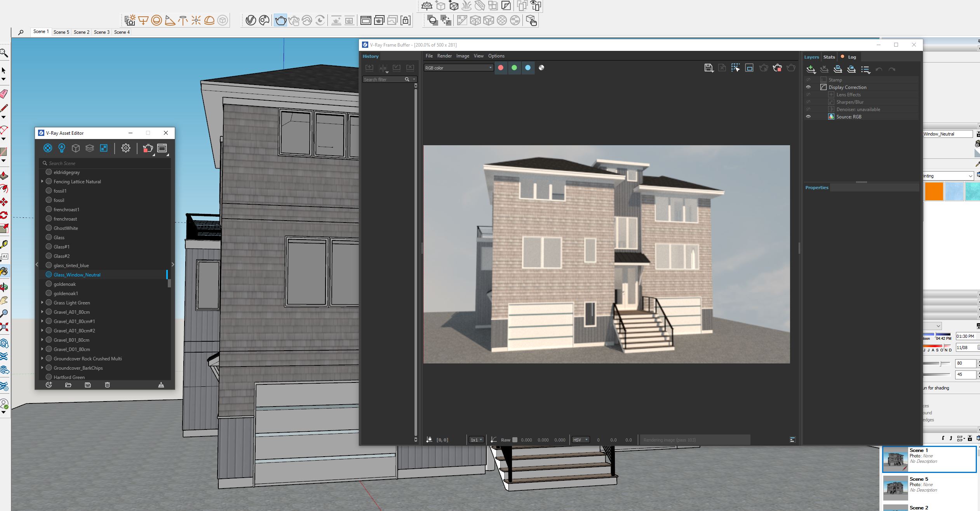Select Scene 3 tab

point(101,32)
